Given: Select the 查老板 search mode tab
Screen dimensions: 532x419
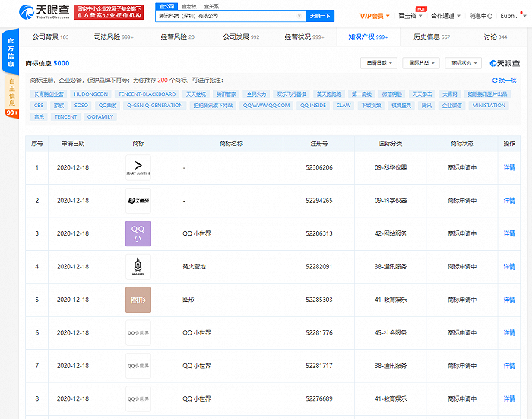Looking at the screenshot, I should point(189,6).
